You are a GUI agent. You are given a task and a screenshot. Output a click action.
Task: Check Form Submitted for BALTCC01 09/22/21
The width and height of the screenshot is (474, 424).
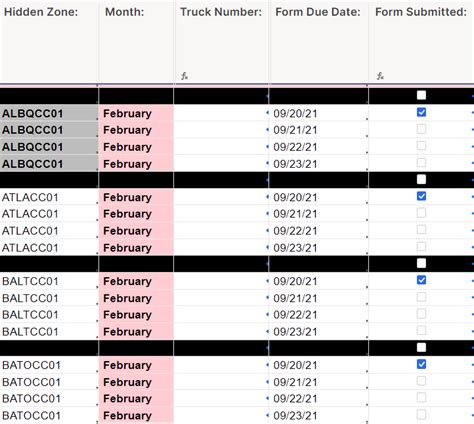pos(421,314)
